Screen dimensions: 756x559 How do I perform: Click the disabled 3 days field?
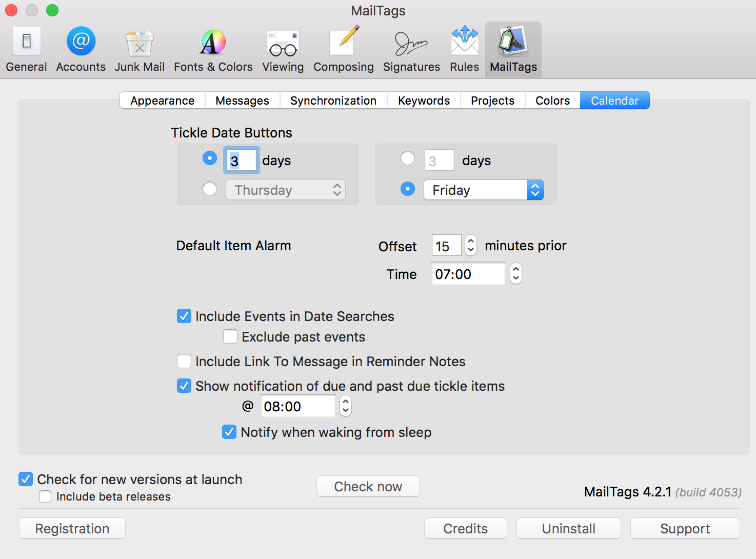440,161
